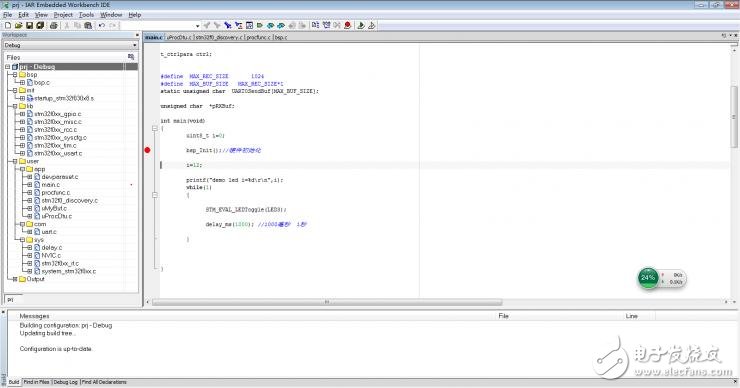The width and height of the screenshot is (740, 388).
Task: Switch to the Build tab in messages pane
Action: click(x=14, y=382)
